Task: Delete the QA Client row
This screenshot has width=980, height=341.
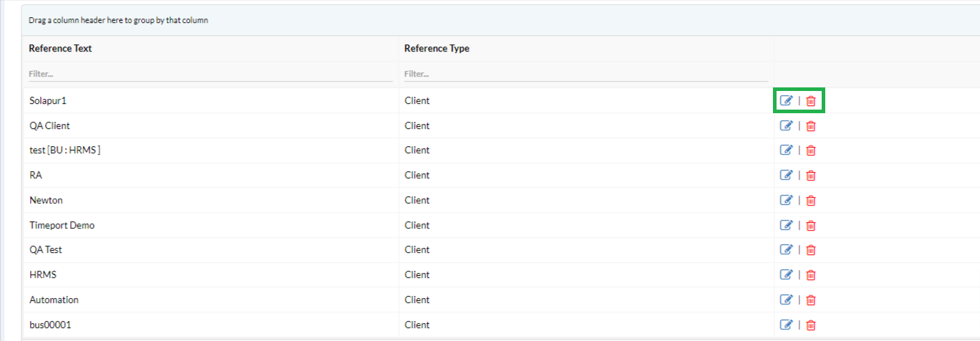Action: coord(811,126)
